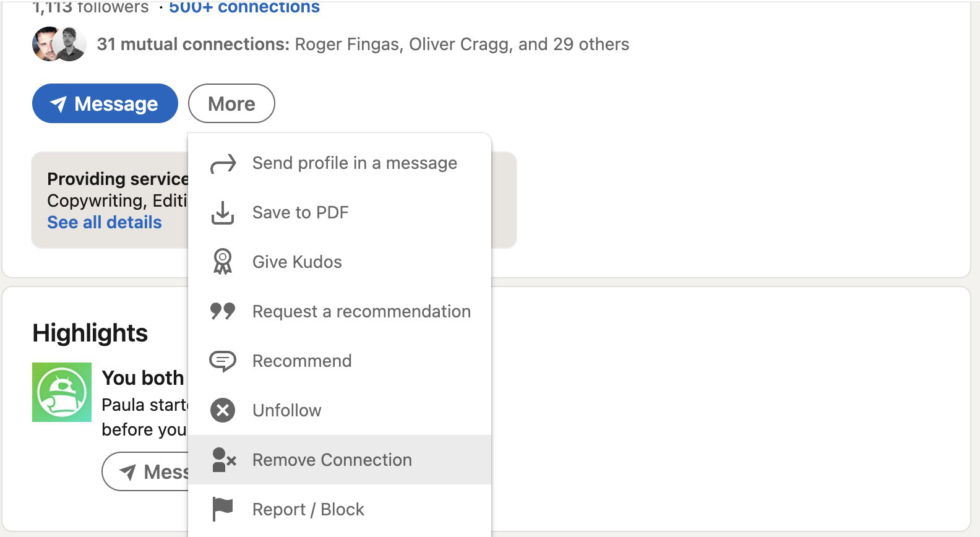
Task: Choose Request a recommendation option
Action: 361,311
